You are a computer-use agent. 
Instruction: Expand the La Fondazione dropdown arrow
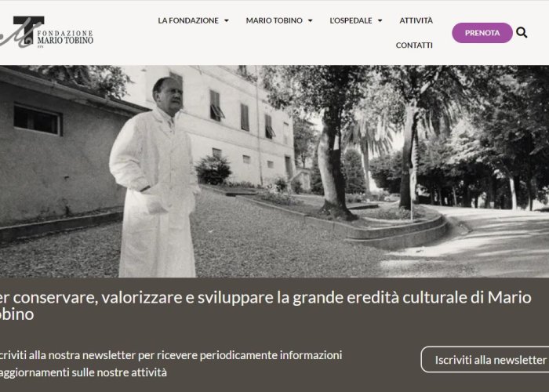click(x=227, y=20)
